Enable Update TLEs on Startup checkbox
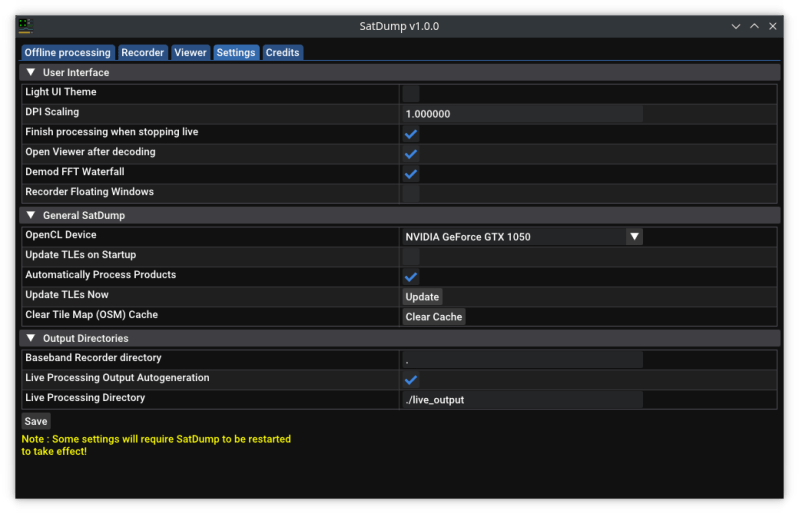Image resolution: width=799 pixels, height=514 pixels. (411, 257)
